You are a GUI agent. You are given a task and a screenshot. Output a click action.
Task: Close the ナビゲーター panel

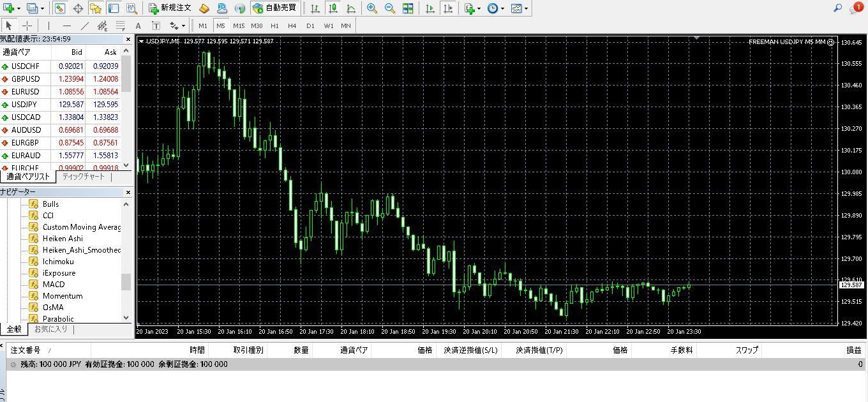point(128,192)
